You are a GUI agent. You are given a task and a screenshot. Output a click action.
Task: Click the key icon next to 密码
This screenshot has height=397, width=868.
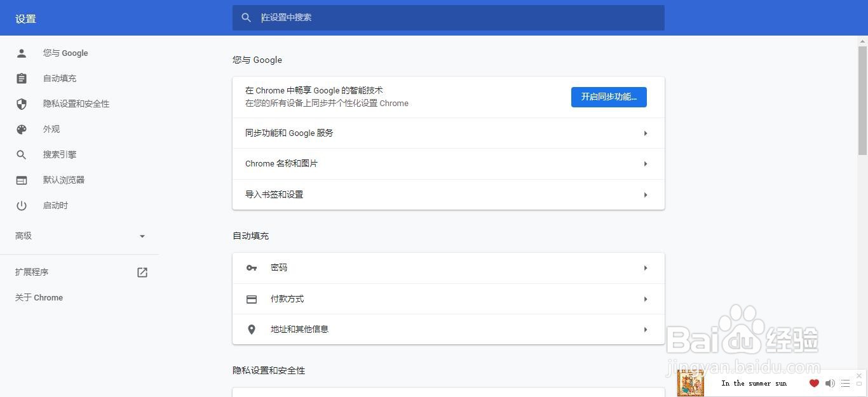252,268
